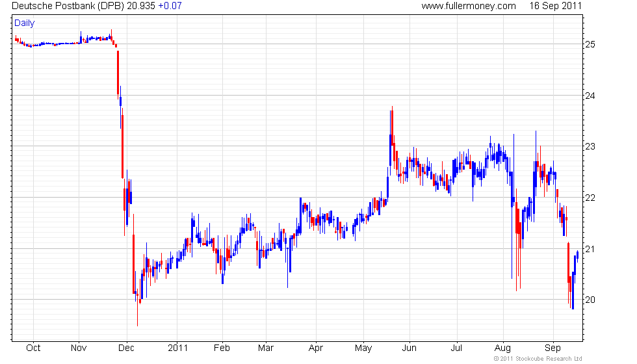637x364 pixels.
Task: Open the www.fullermoney.com link text
Action: pos(469,6)
